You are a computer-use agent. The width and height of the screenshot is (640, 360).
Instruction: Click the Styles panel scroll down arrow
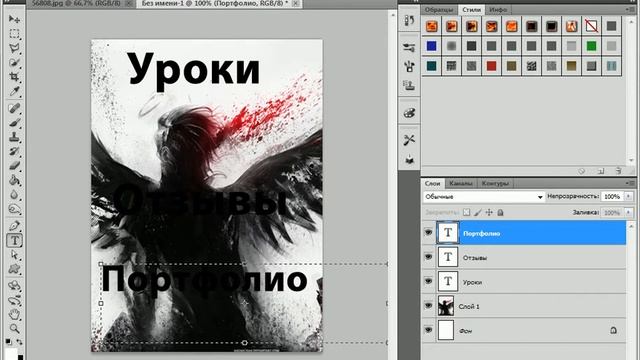click(632, 161)
